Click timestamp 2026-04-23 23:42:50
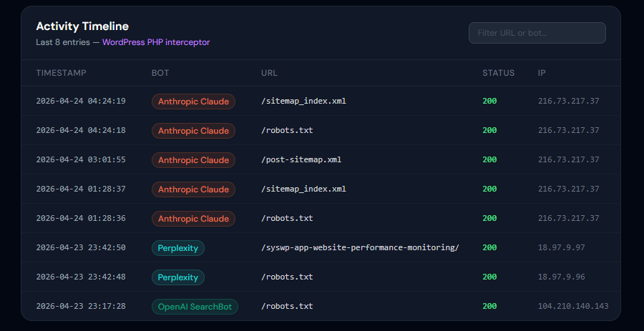644x331 pixels. pos(81,247)
